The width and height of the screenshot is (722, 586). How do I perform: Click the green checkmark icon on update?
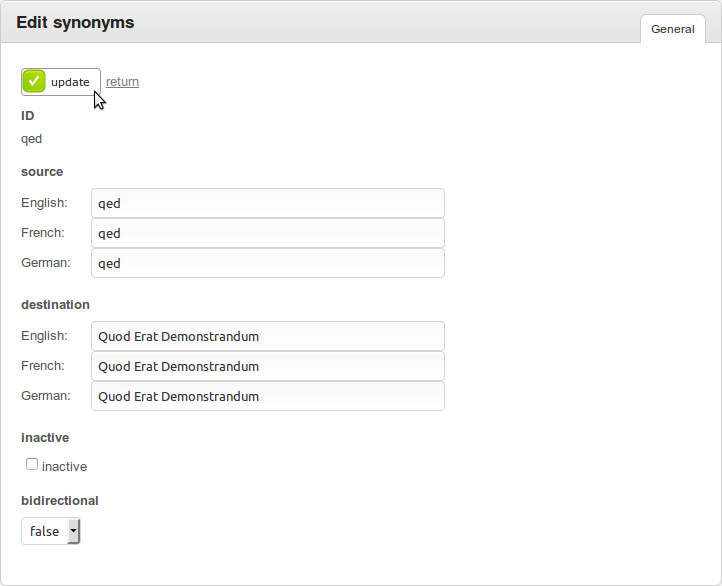pyautogui.click(x=34, y=81)
